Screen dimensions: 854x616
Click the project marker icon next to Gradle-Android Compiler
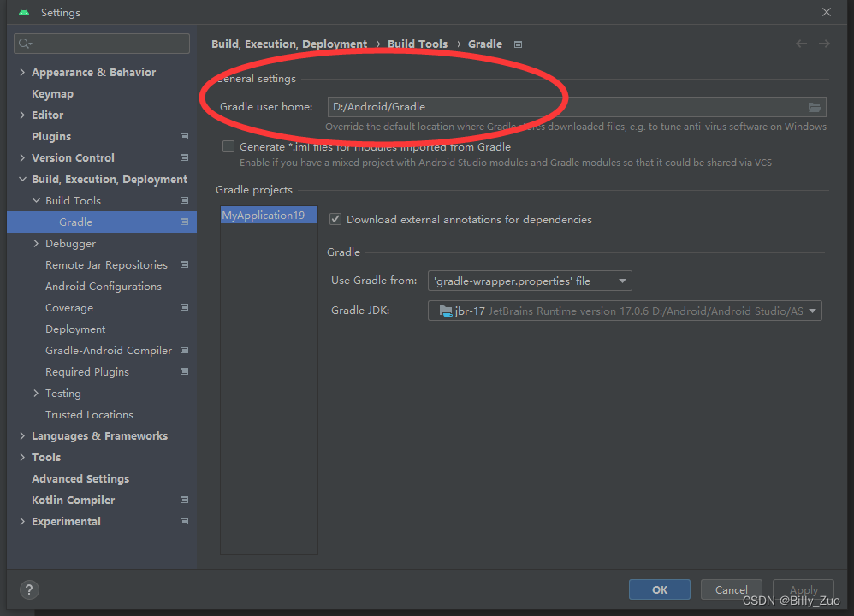[184, 350]
